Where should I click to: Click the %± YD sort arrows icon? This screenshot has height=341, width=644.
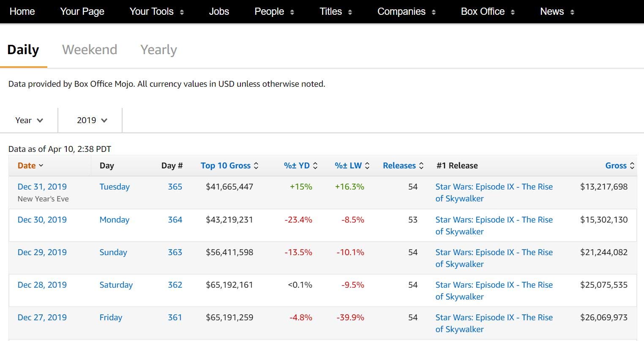[315, 166]
